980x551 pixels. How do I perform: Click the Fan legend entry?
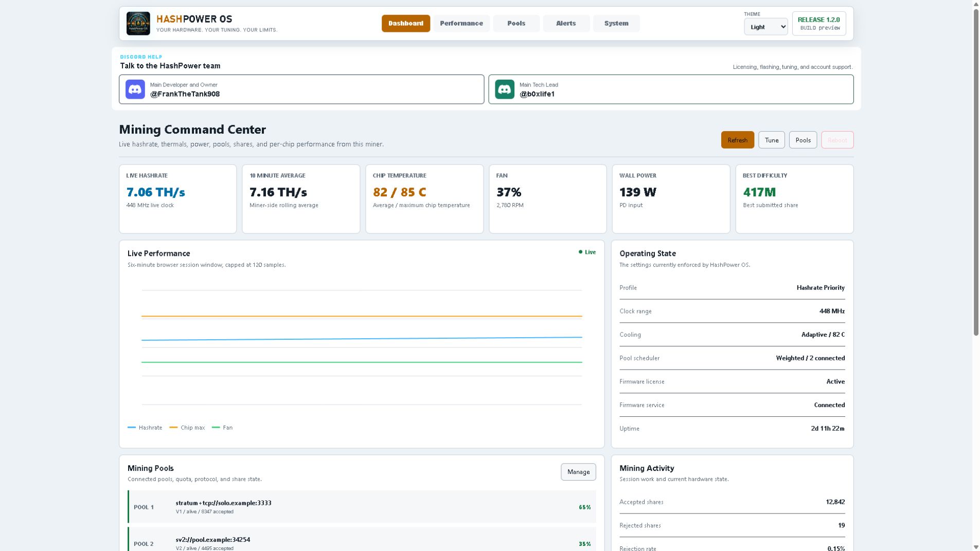coord(222,428)
